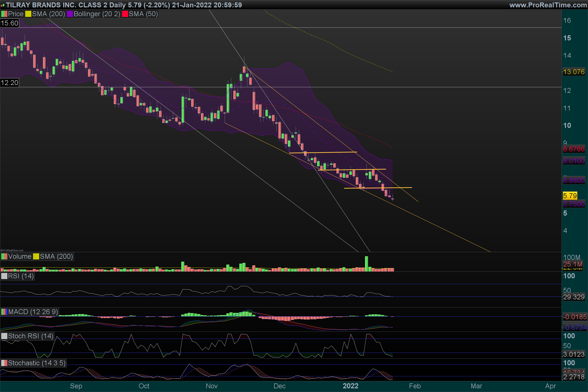This screenshot has height=392, width=588.
Task: Click the RSI (14) indicator icon
Action: [x=4, y=276]
